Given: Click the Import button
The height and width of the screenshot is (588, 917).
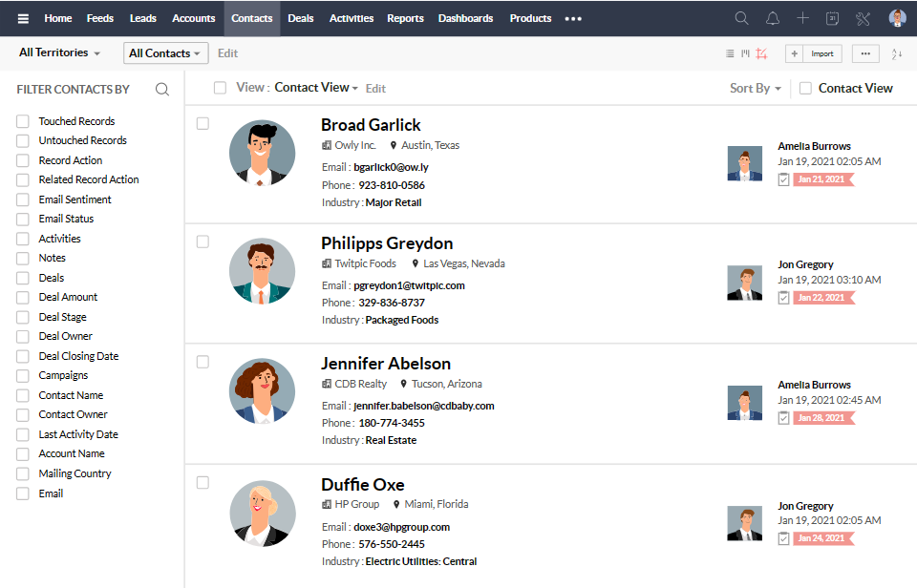Looking at the screenshot, I should (x=821, y=53).
